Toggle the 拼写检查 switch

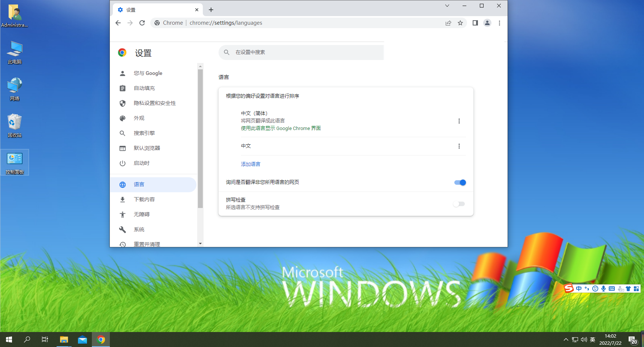[x=459, y=204]
